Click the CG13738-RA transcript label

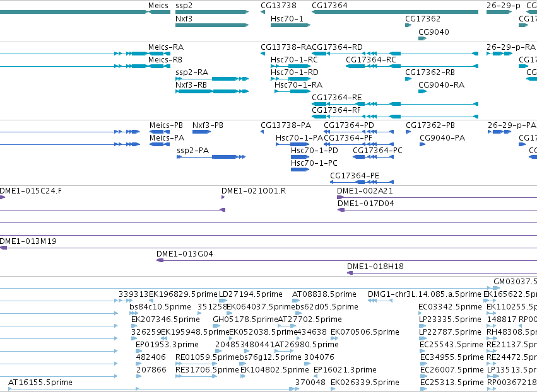tap(286, 47)
